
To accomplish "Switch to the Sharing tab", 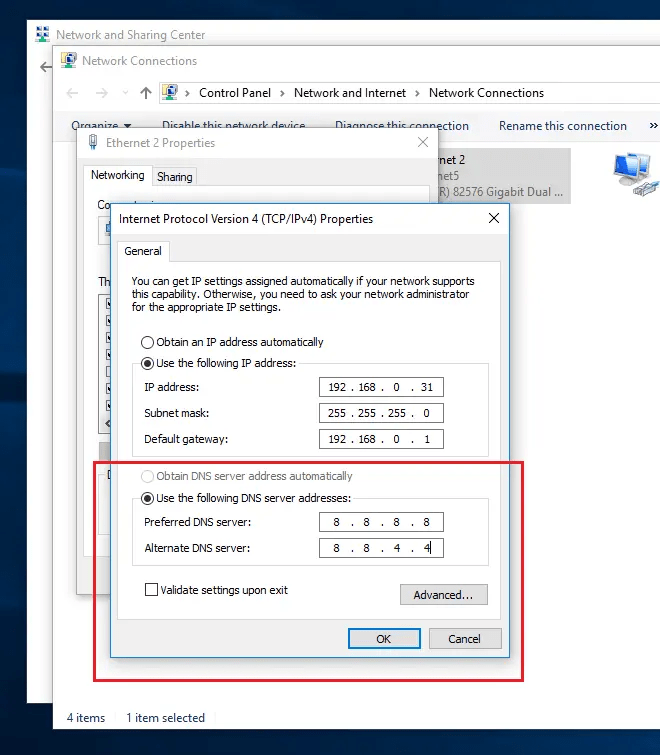I will point(174,177).
